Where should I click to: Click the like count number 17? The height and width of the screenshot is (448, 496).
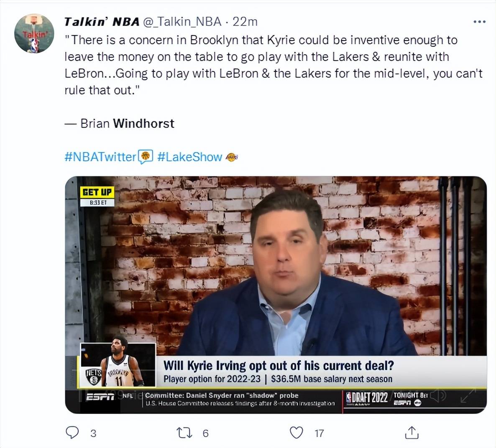pos(319,433)
